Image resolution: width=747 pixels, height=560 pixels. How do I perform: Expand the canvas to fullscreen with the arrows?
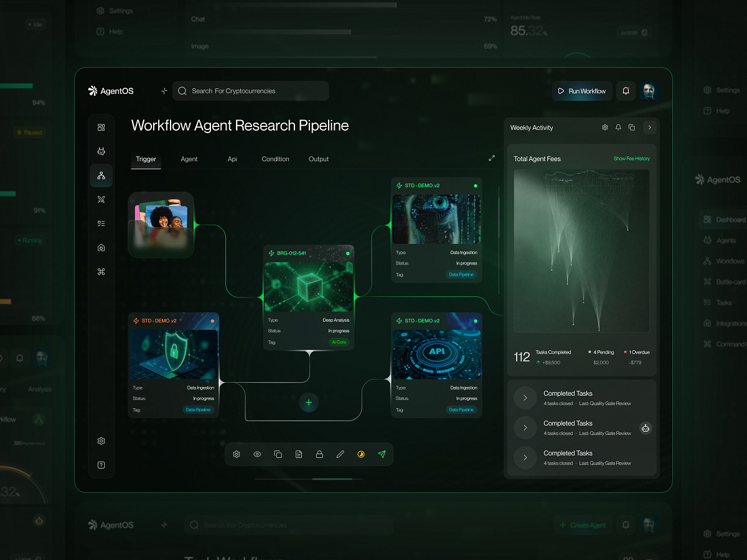(491, 158)
